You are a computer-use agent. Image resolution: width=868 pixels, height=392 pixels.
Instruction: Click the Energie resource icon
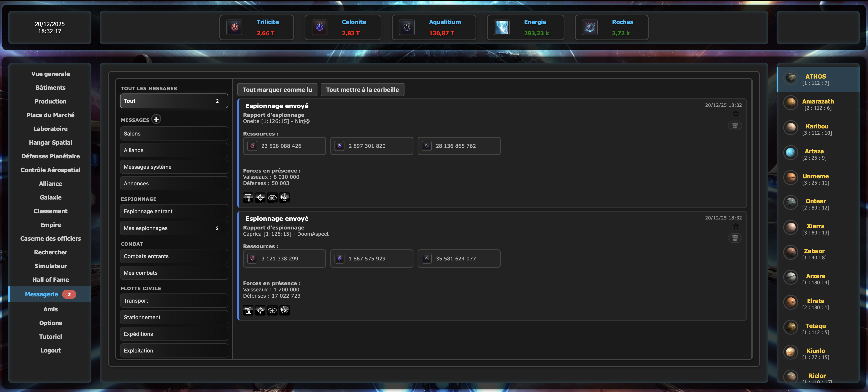501,27
